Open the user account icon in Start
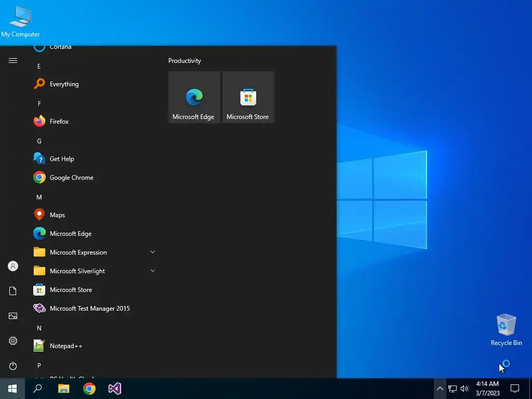The width and height of the screenshot is (532, 399). (x=13, y=266)
